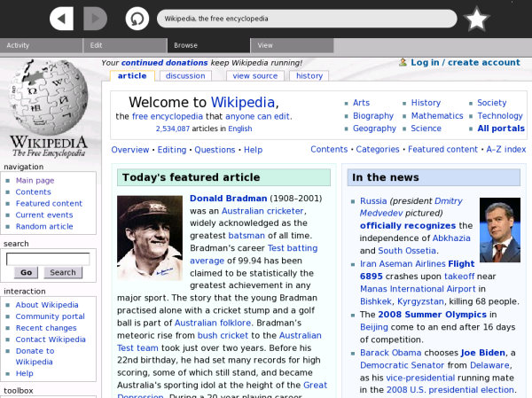Switch to the Edit toolbar tab
This screenshot has width=532, height=398.
(124, 45)
